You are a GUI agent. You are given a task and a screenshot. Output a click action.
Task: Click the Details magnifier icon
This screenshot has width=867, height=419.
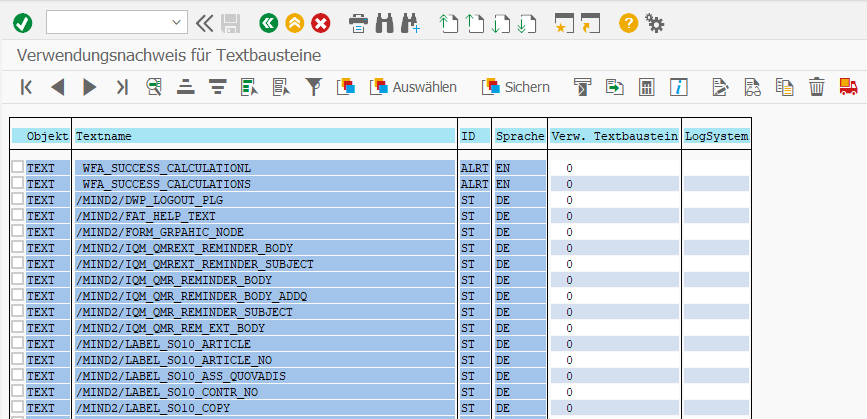[154, 87]
